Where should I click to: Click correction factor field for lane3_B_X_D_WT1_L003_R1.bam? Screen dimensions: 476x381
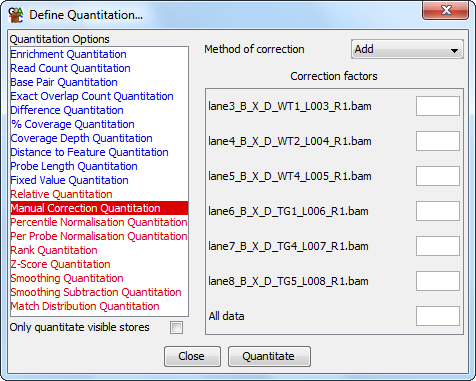tap(438, 106)
